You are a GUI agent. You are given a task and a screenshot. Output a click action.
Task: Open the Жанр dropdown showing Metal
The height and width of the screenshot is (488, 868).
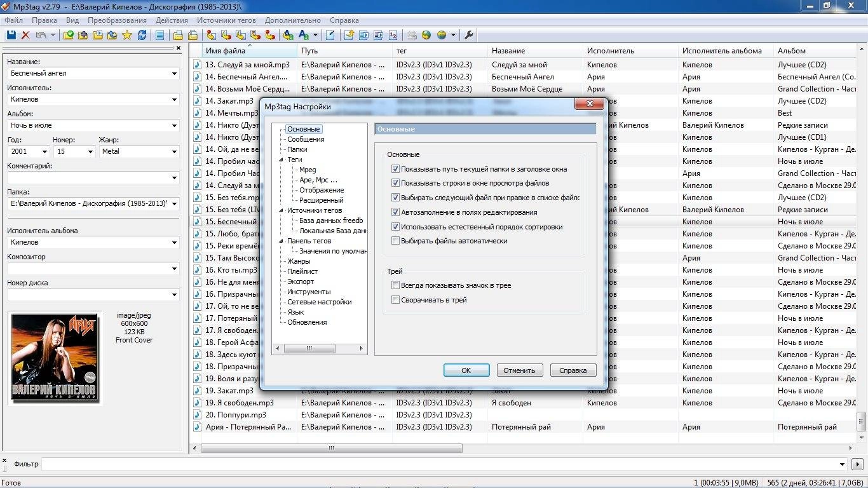click(174, 151)
